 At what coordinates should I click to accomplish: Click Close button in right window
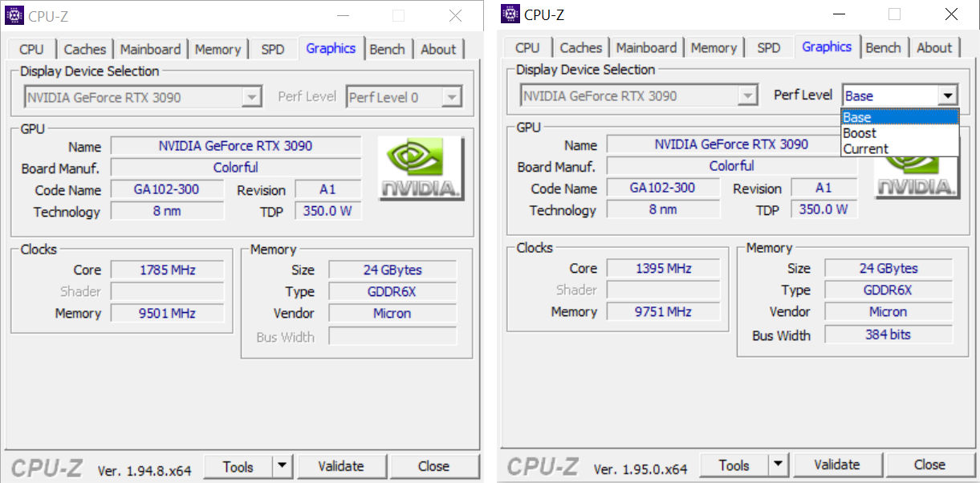click(929, 465)
